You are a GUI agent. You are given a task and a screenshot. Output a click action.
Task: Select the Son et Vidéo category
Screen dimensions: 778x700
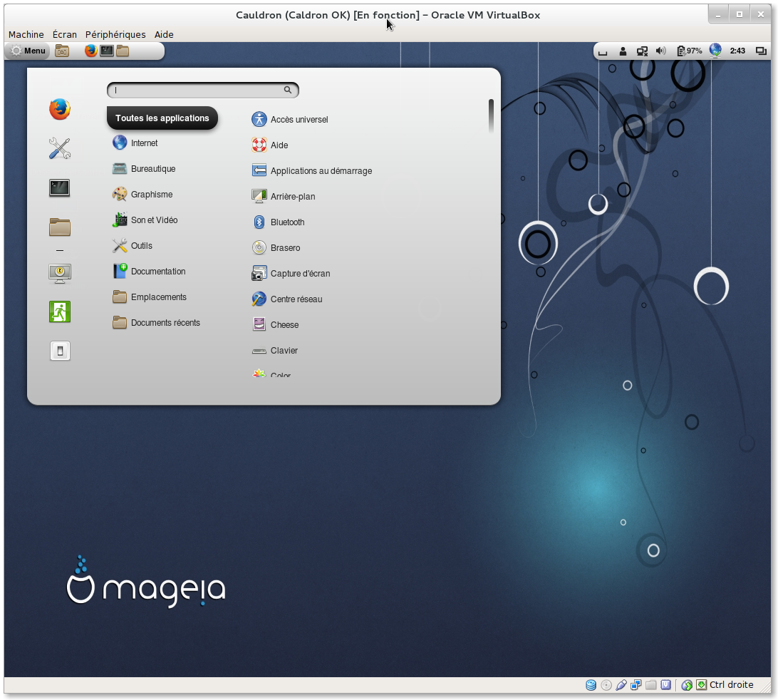(x=145, y=220)
